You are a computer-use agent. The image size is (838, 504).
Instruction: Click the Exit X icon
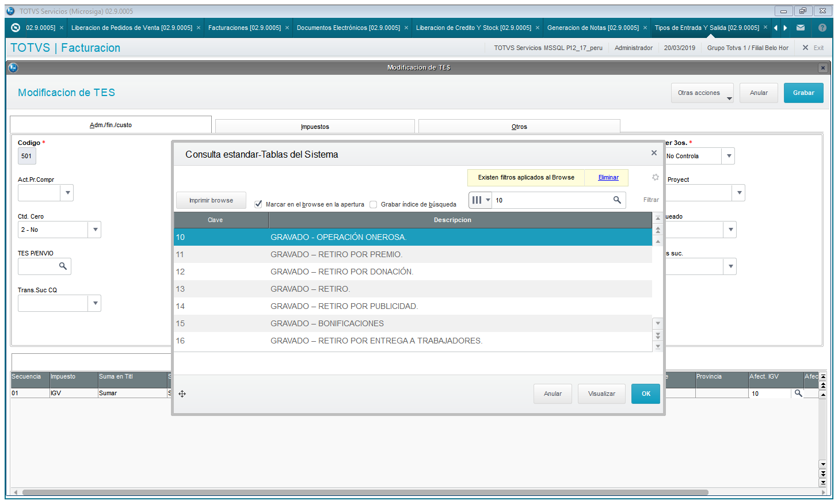tap(806, 48)
